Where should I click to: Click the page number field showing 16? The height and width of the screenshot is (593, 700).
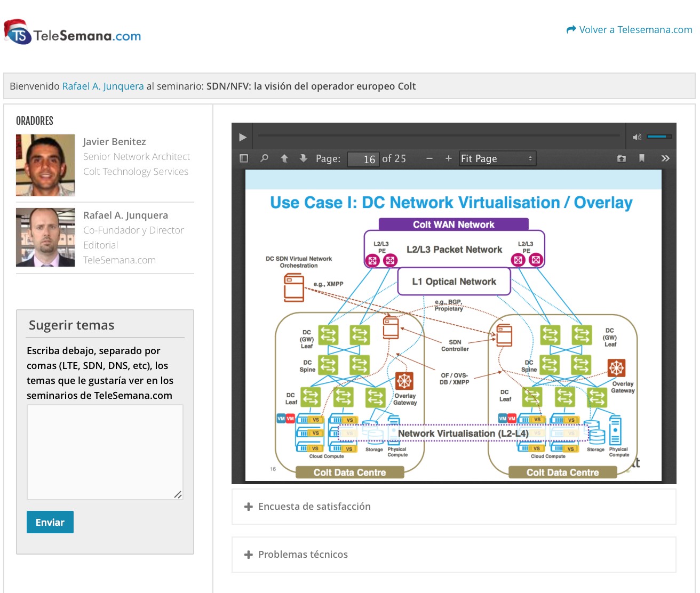pyautogui.click(x=363, y=159)
